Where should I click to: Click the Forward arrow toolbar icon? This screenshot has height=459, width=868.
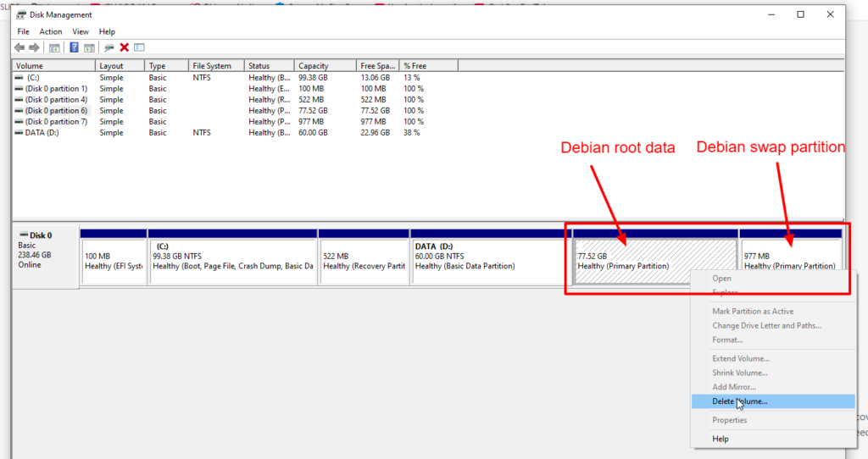34,47
